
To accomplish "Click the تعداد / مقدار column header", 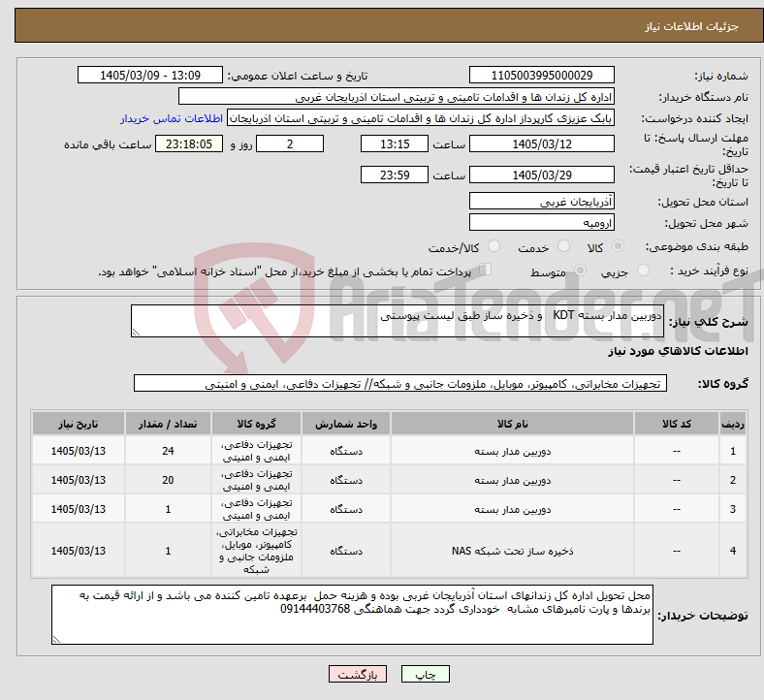I will click(168, 424).
